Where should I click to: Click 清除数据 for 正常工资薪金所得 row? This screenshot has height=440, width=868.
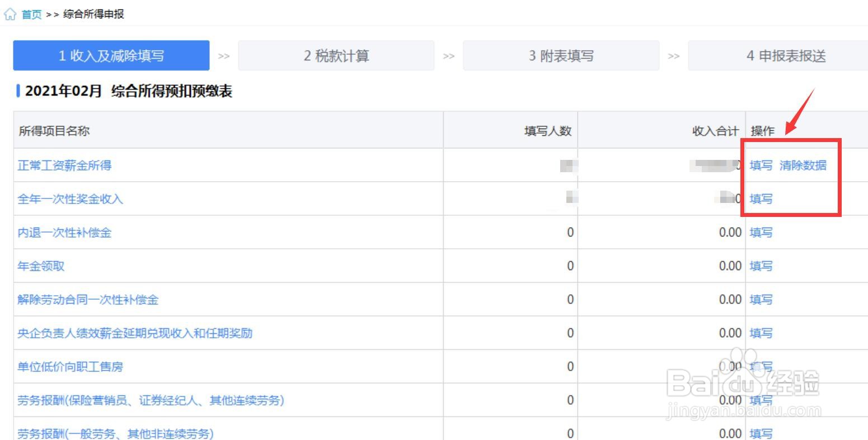[x=803, y=165]
